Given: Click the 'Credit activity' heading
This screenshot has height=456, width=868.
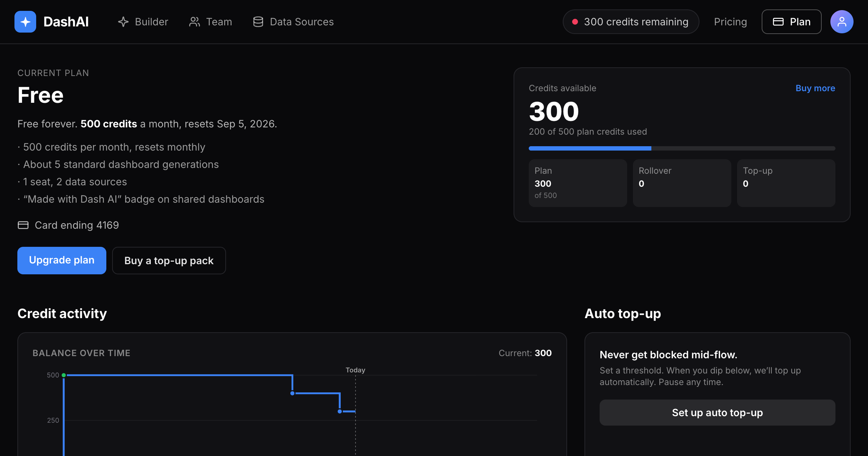Looking at the screenshot, I should 62,313.
